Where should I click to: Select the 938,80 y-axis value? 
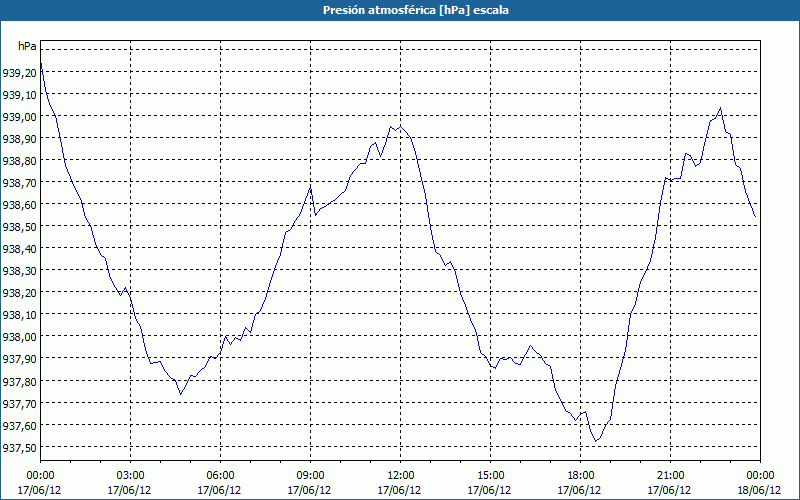coord(19,161)
